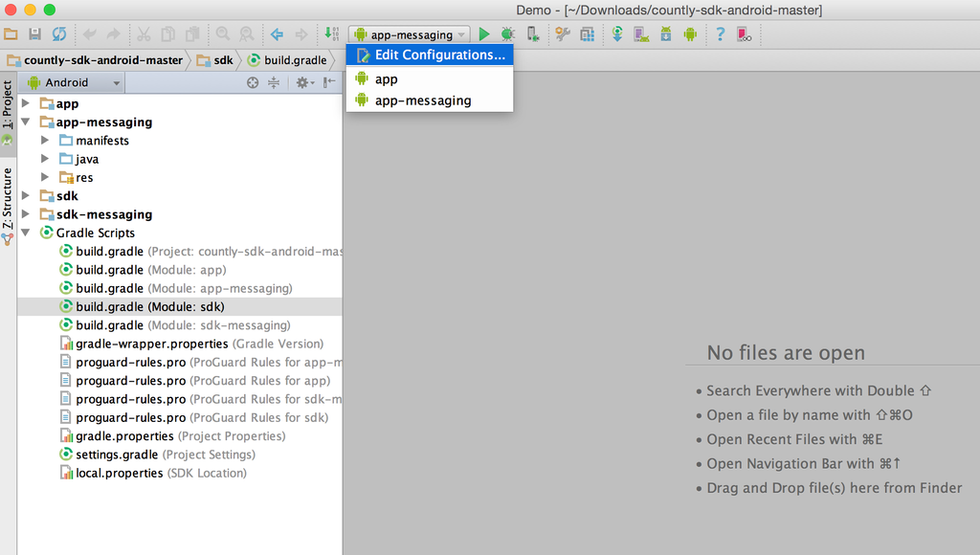
Task: Click countly-sdk-android-master breadcrumb
Action: pos(95,60)
